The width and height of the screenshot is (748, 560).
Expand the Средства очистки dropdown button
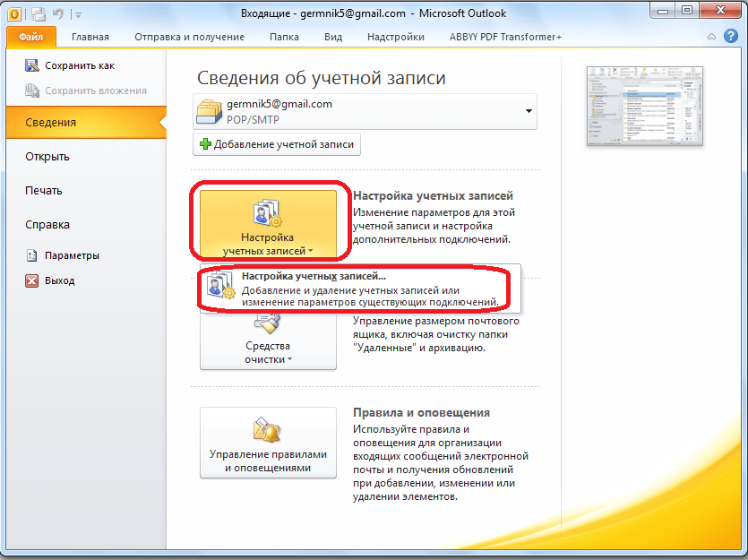coord(268,340)
